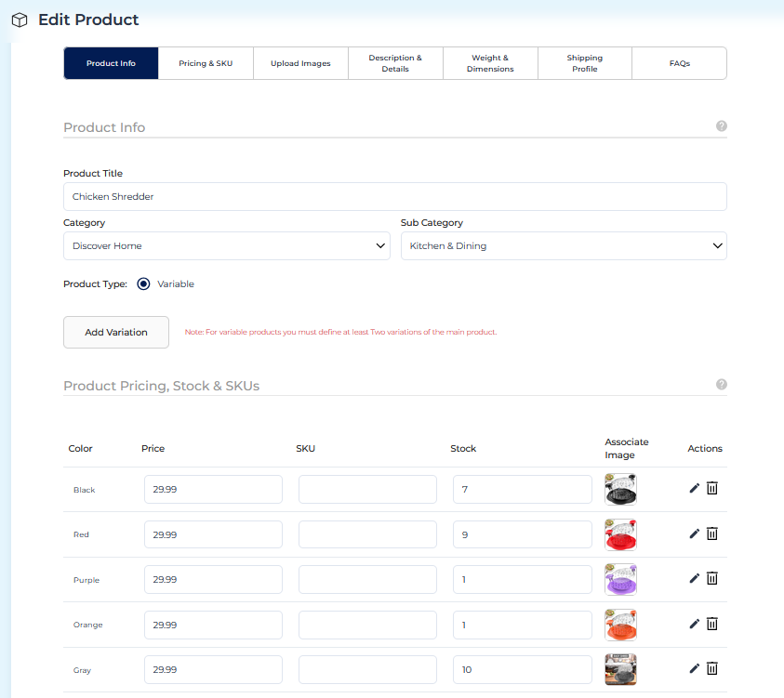Click the Purple color label

point(86,580)
